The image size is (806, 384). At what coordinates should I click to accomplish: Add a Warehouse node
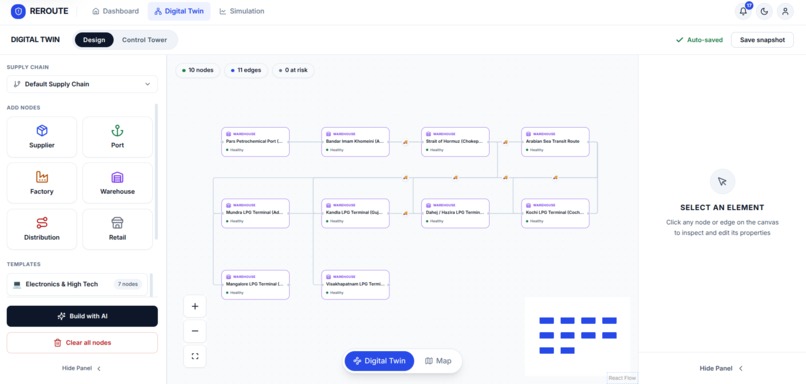117,183
